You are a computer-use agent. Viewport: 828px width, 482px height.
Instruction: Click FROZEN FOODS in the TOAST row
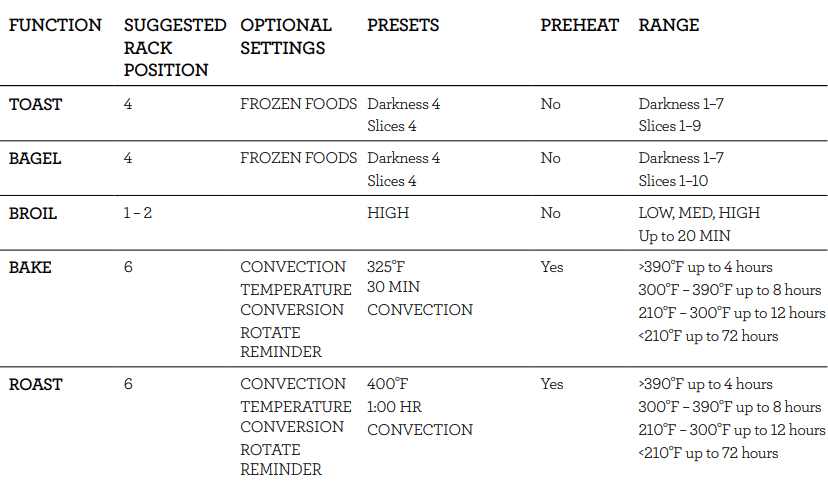[298, 104]
